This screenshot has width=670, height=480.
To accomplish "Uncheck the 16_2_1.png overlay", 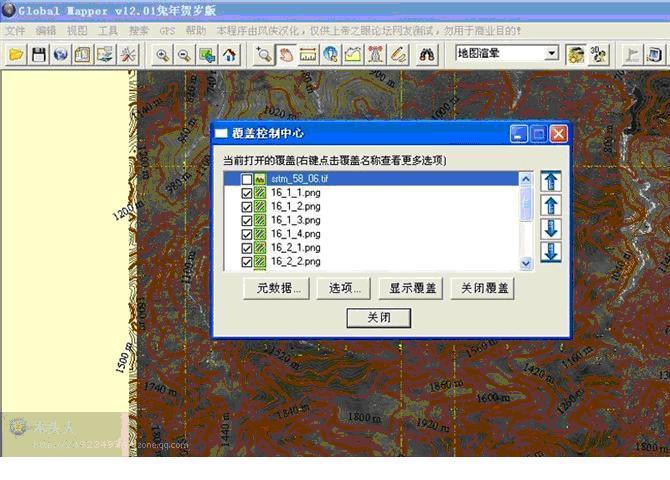I will 246,247.
